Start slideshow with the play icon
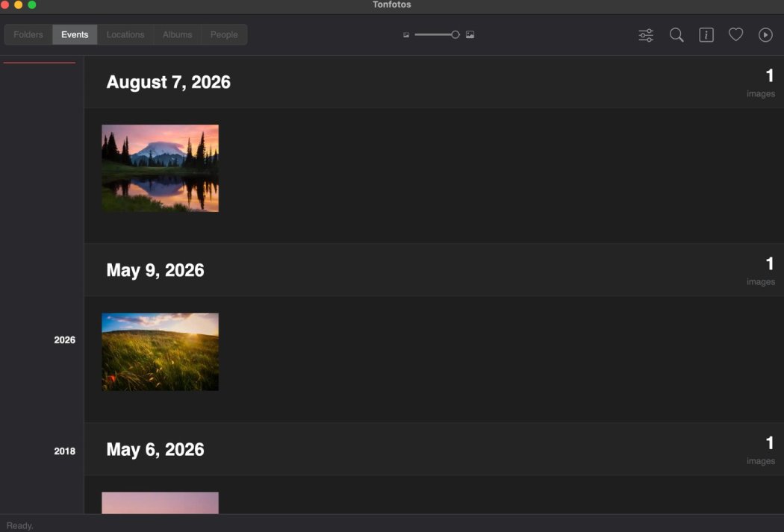This screenshot has height=532, width=784. [x=765, y=35]
